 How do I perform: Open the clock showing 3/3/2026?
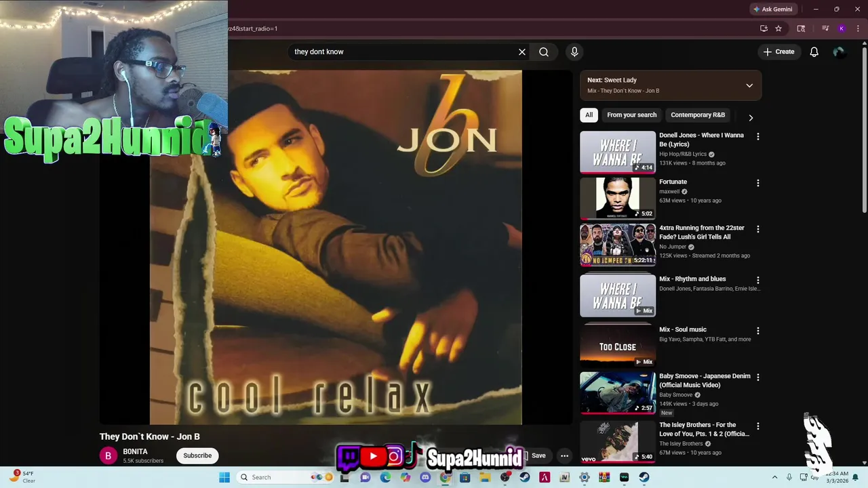[837, 477]
